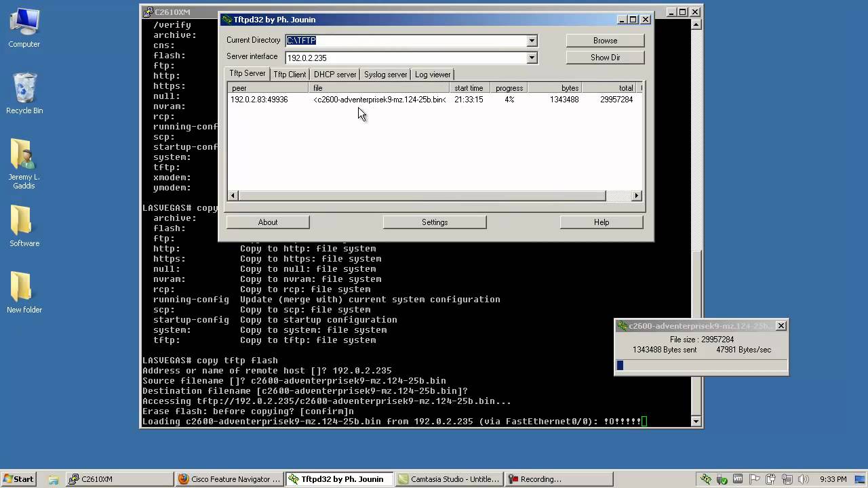This screenshot has height=488, width=868.
Task: Click C2610XM terminal scrollbar down arrow
Action: (x=696, y=422)
